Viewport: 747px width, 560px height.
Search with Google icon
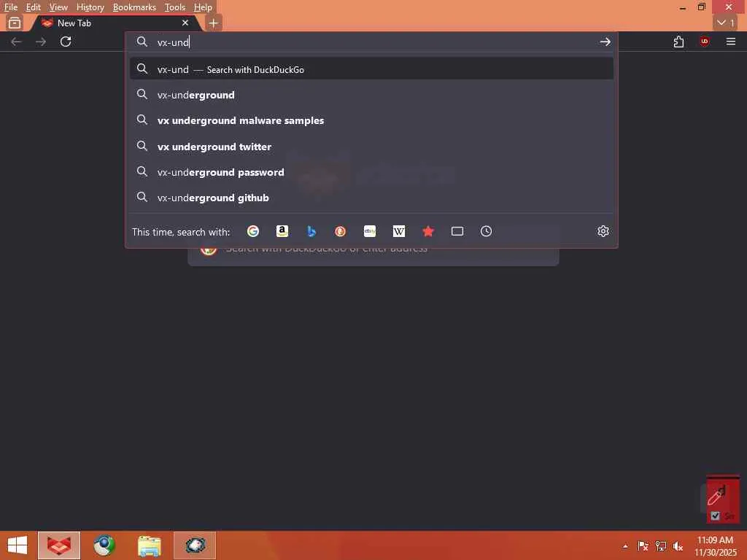pyautogui.click(x=253, y=231)
